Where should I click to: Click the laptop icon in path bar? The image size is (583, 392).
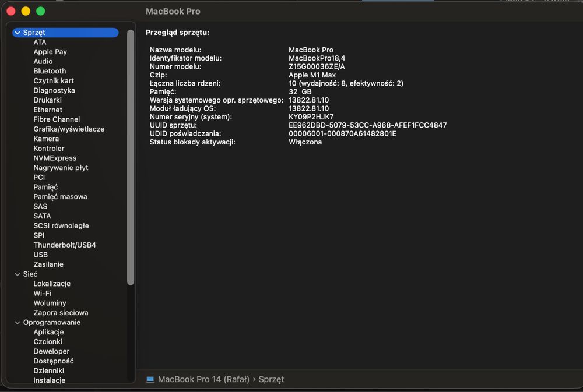(x=150, y=379)
